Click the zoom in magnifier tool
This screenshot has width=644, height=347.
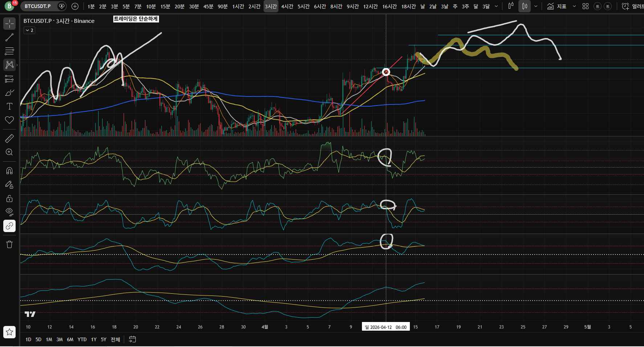click(x=9, y=152)
